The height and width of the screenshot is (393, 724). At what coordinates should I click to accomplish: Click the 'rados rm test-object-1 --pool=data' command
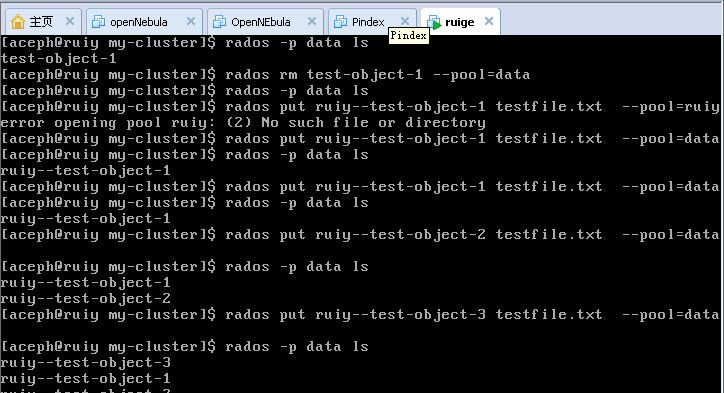coord(377,75)
